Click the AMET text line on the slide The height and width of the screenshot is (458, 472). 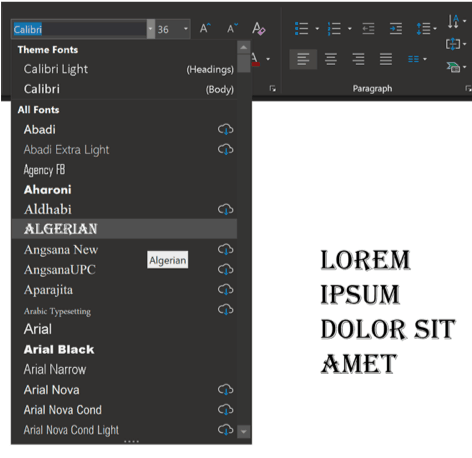(359, 364)
